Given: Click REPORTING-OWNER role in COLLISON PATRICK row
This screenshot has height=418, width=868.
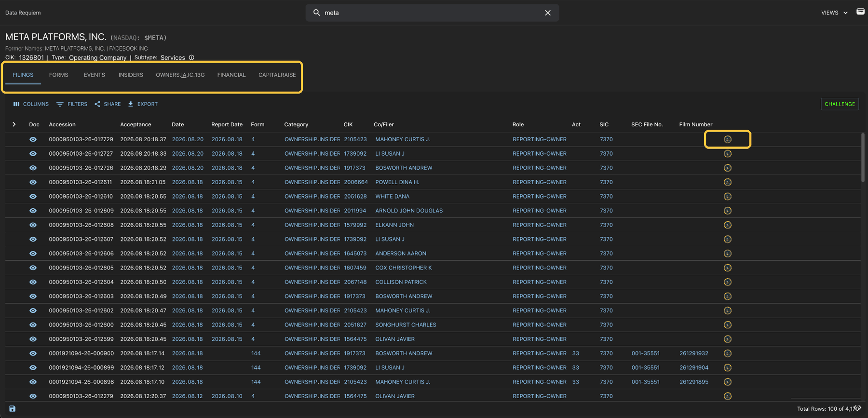Looking at the screenshot, I should pyautogui.click(x=540, y=282).
